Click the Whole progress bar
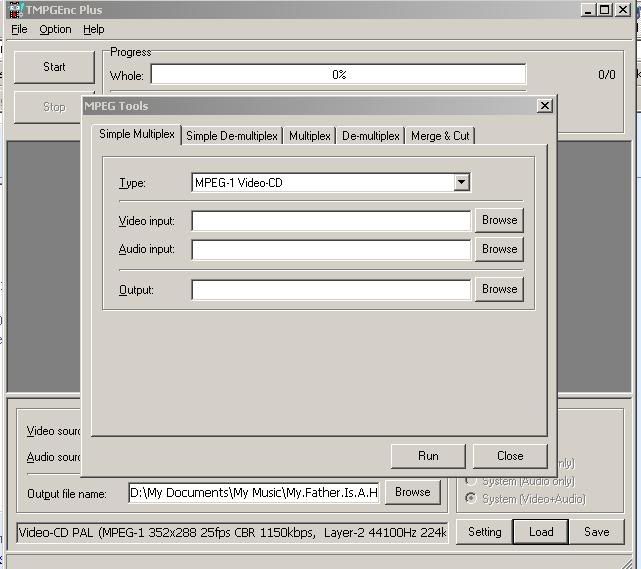 (x=338, y=74)
